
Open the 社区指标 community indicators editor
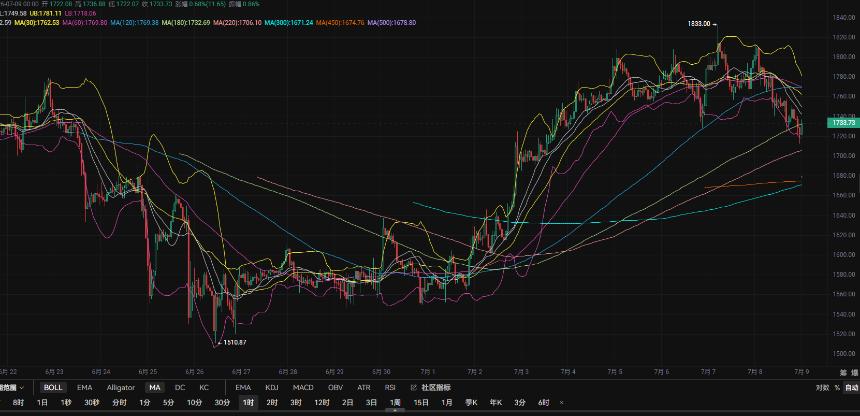431,387
